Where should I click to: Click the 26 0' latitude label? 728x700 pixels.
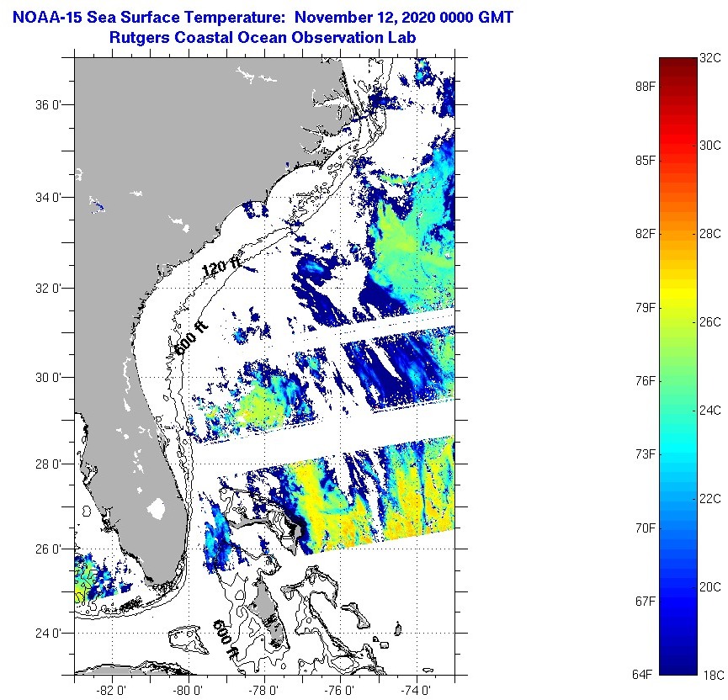pos(48,549)
